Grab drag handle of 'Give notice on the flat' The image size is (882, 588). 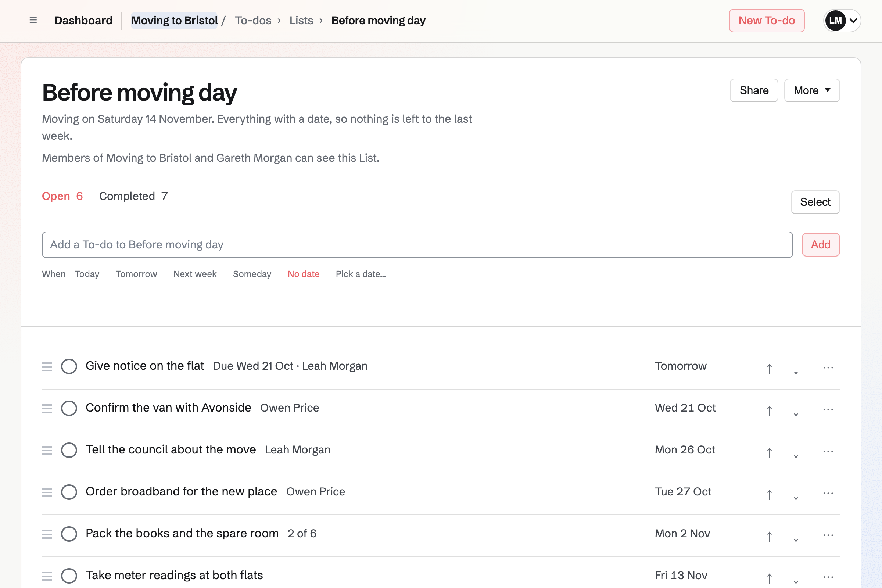click(x=47, y=366)
